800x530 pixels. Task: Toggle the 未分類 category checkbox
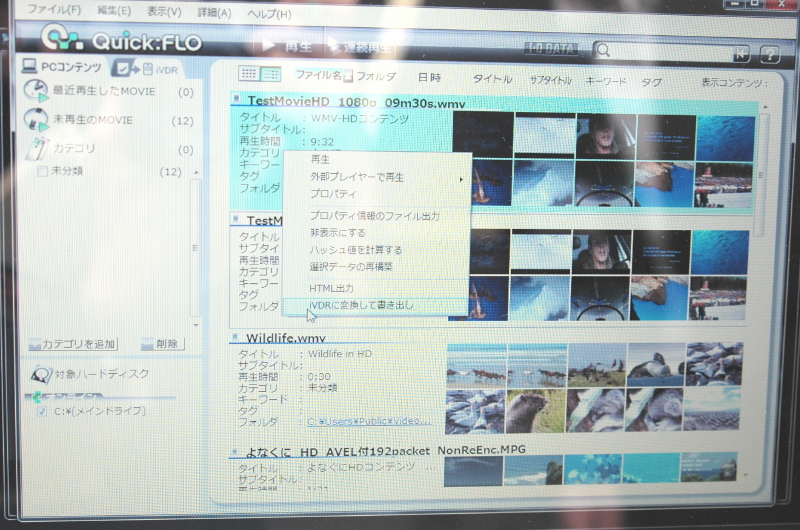tap(43, 171)
